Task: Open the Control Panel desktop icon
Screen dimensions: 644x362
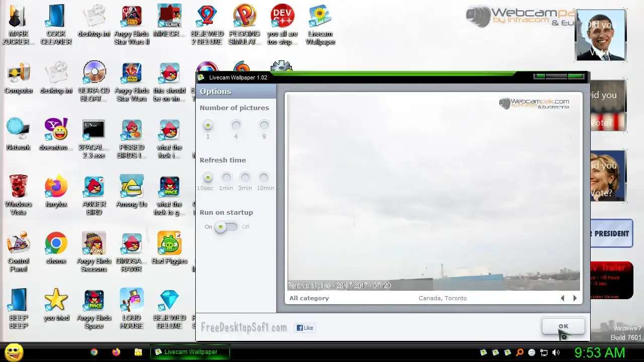Action: pyautogui.click(x=19, y=251)
